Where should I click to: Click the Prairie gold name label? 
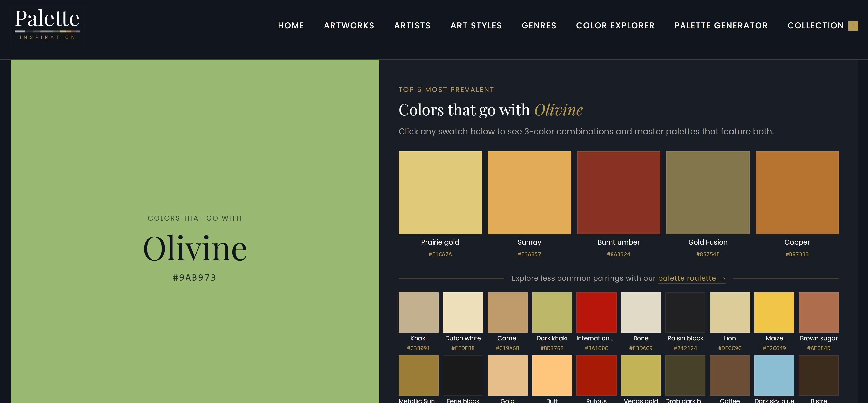click(440, 242)
